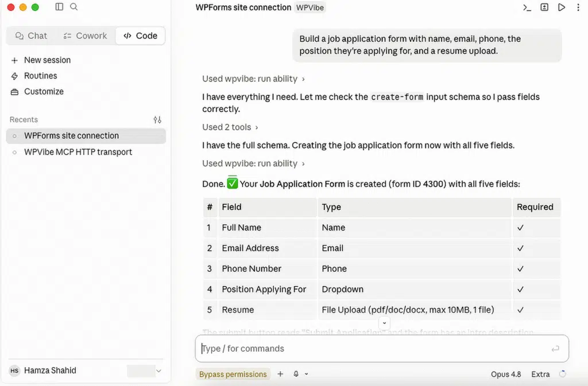Click the 'WPForms site connection' title

(243, 7)
